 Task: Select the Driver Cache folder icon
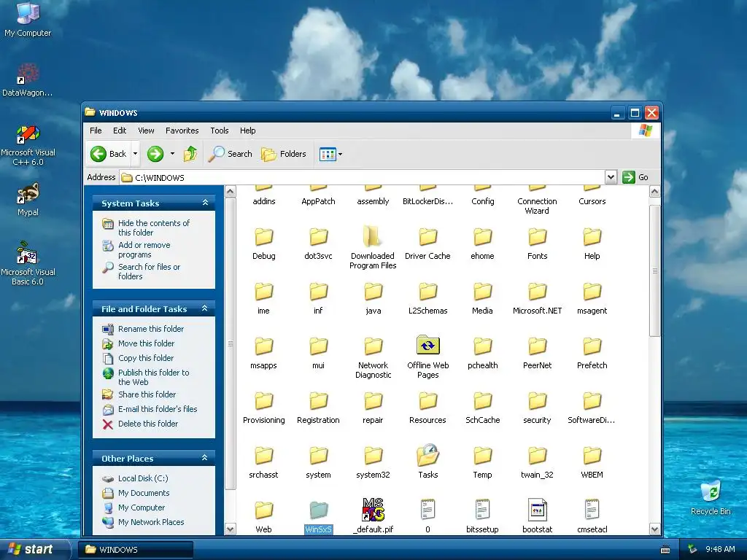(x=427, y=236)
